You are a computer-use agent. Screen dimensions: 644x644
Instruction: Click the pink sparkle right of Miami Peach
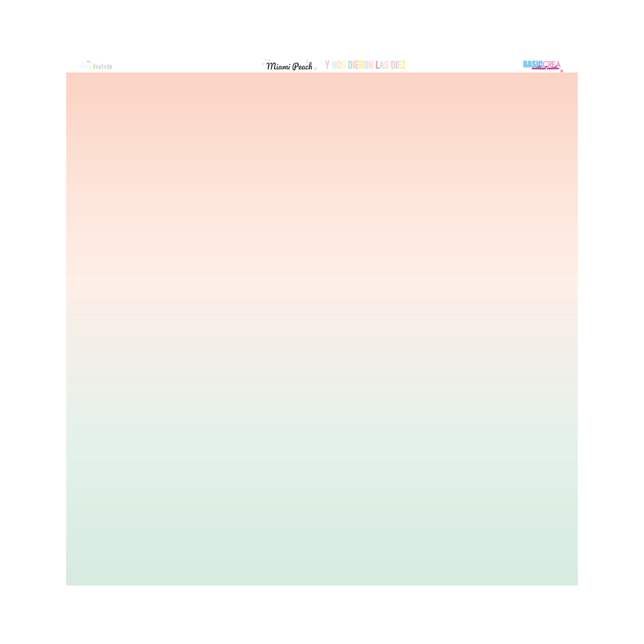click(x=316, y=68)
